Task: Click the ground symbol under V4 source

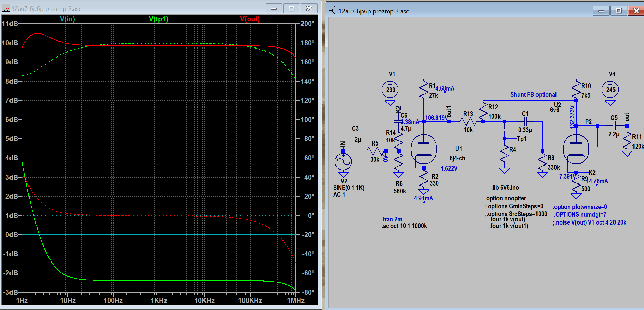Action: [610, 102]
